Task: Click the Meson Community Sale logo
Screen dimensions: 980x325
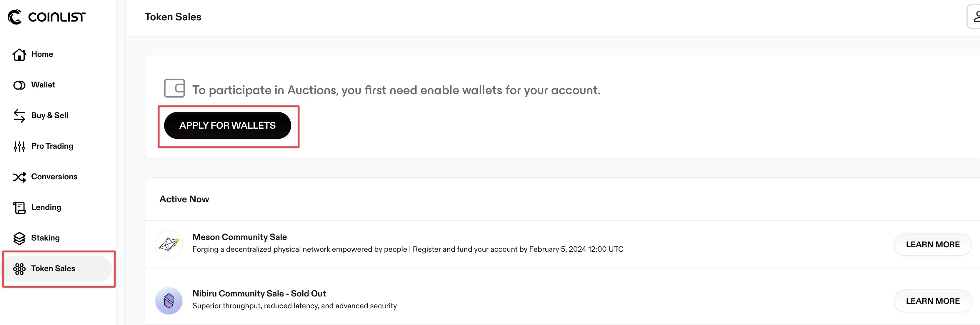Action: point(169,244)
